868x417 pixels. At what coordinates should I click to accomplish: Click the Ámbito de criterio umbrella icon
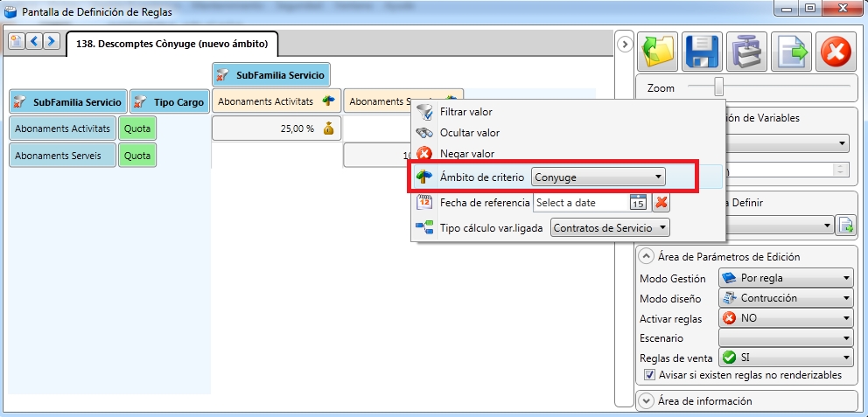(x=424, y=177)
